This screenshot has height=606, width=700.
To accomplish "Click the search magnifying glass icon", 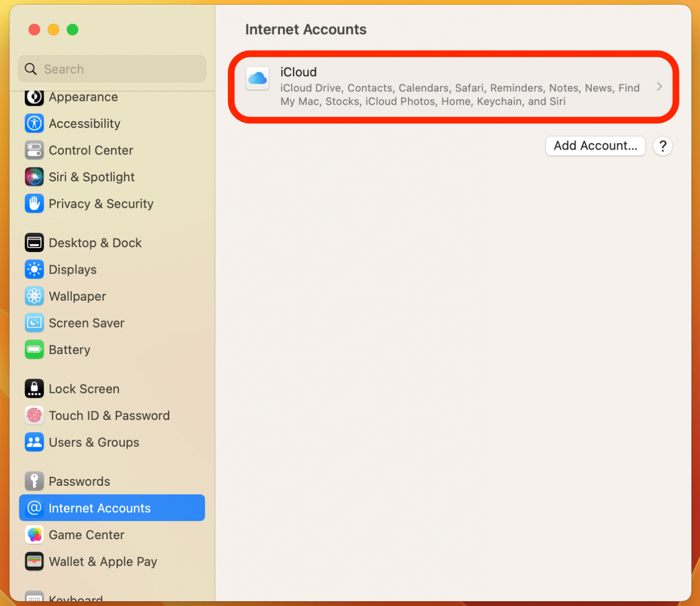I will (x=31, y=69).
